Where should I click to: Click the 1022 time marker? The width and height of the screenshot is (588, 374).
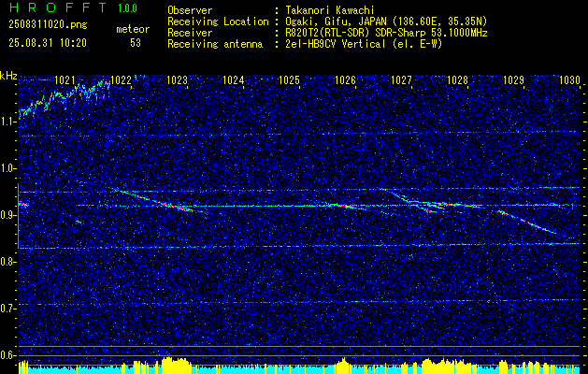[122, 79]
